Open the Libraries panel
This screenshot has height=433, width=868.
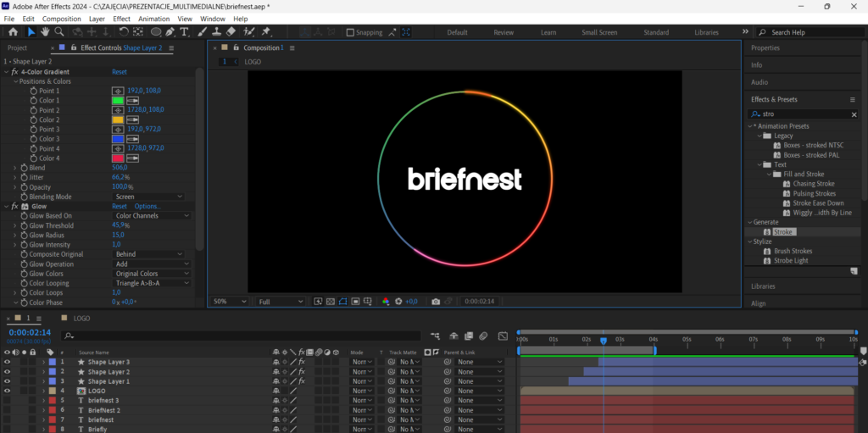763,286
